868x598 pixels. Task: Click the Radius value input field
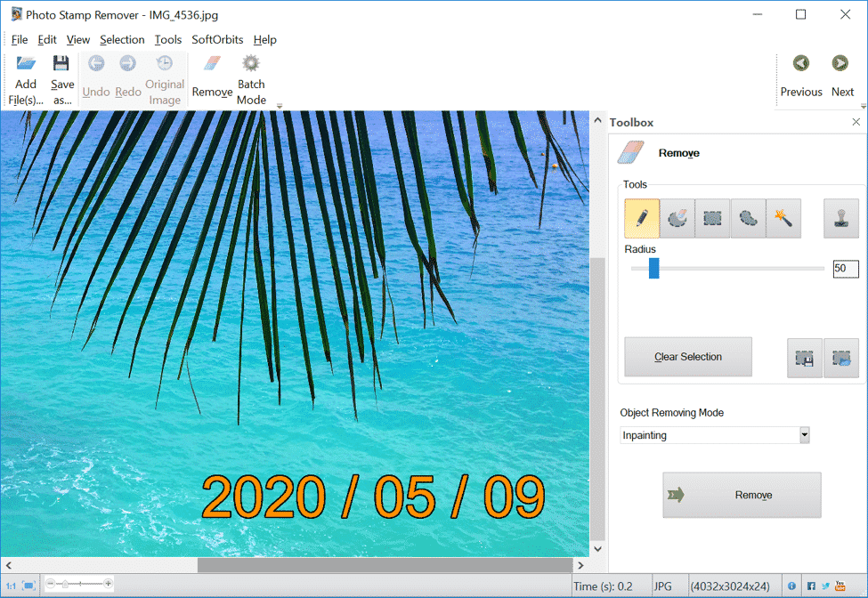coord(845,269)
